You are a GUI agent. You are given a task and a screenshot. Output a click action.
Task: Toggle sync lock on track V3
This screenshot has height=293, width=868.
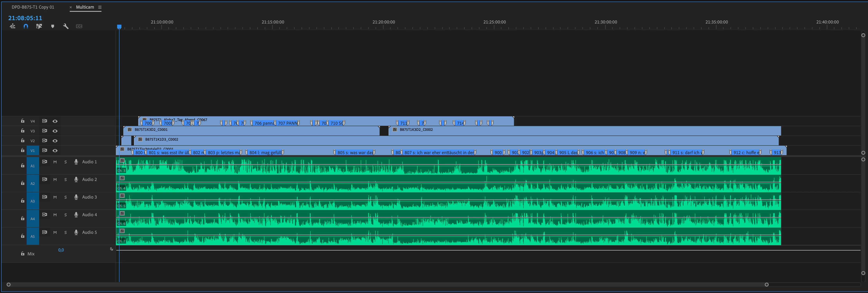pos(44,131)
